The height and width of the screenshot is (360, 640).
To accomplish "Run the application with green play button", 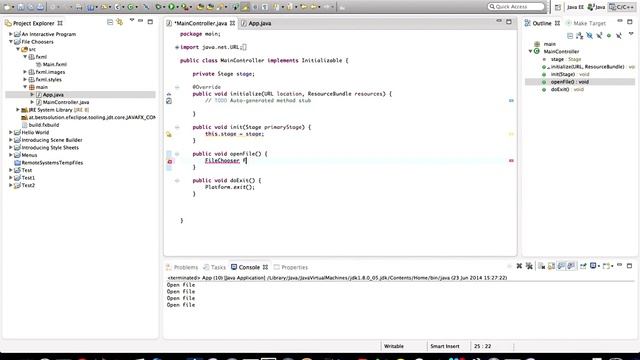I will (171, 7).
